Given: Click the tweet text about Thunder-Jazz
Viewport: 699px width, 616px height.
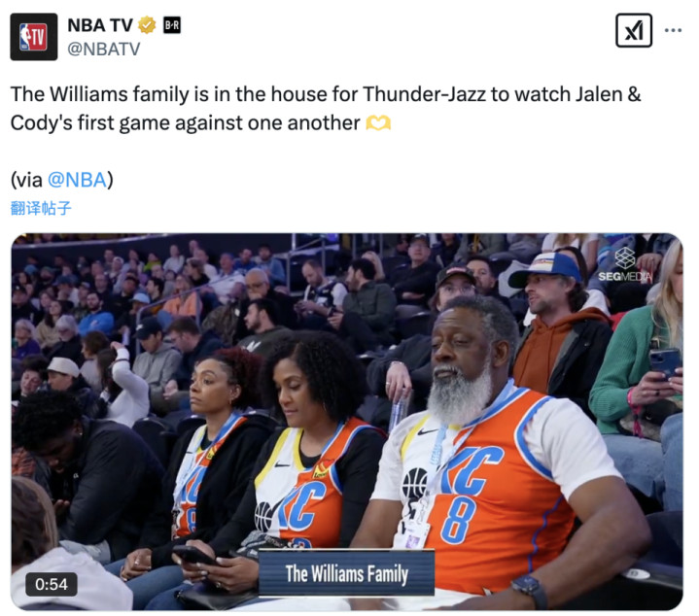Looking at the screenshot, I should click(x=326, y=109).
